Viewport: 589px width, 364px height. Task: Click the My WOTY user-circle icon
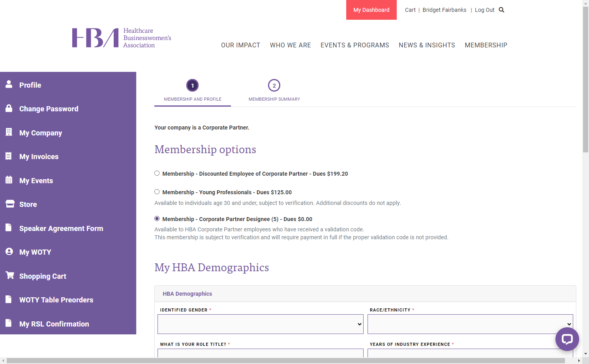click(9, 251)
